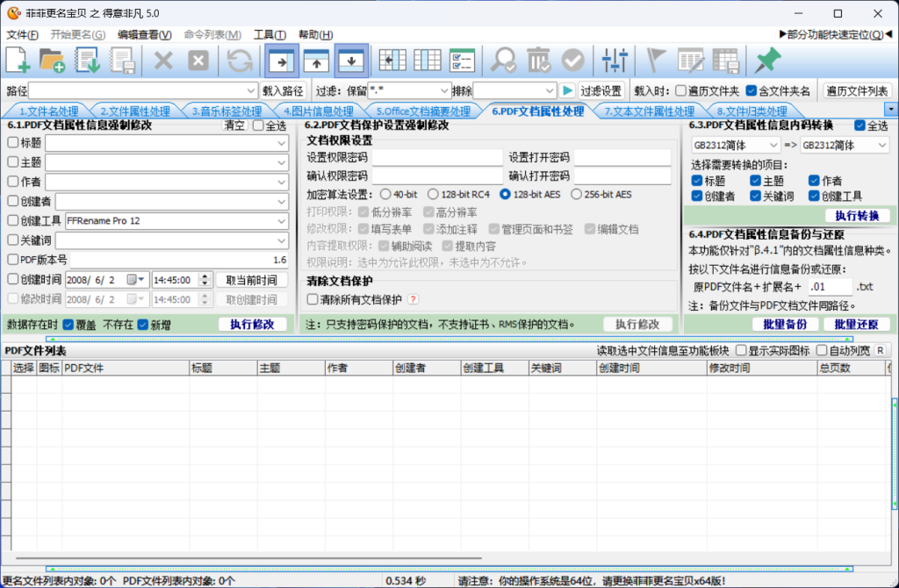Click the red question mark help icon
The height and width of the screenshot is (588, 899).
point(413,299)
